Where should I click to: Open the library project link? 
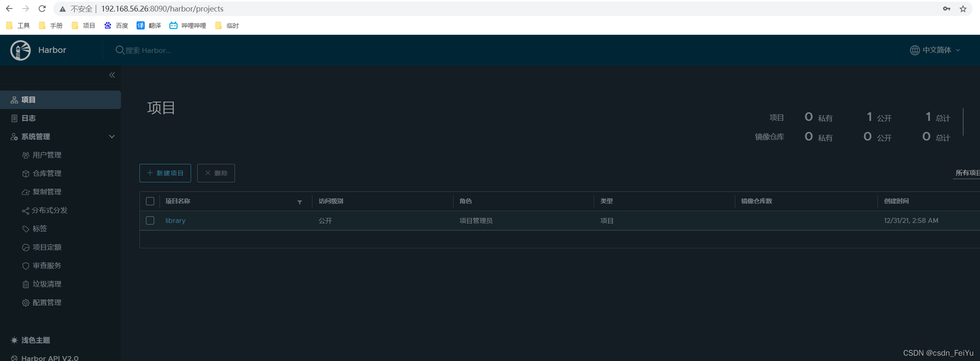(175, 220)
